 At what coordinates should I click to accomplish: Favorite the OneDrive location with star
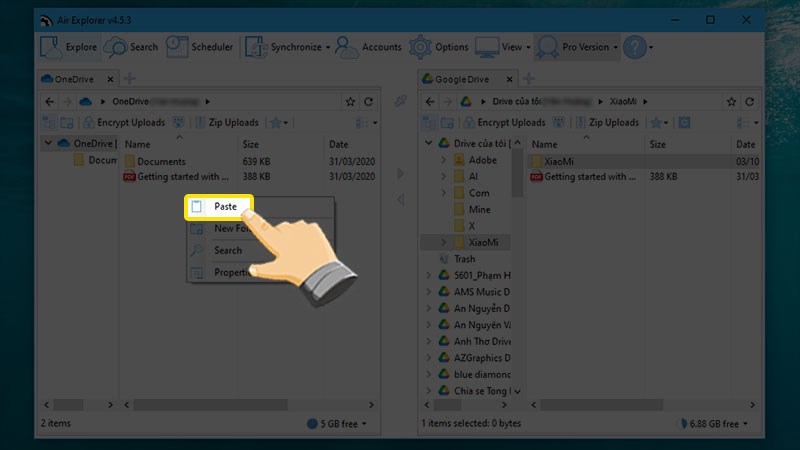click(350, 102)
